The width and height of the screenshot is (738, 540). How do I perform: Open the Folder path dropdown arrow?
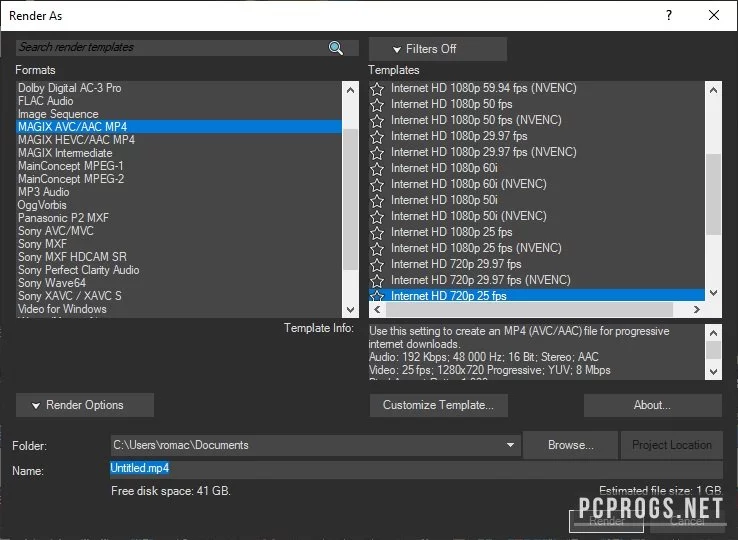[510, 445]
